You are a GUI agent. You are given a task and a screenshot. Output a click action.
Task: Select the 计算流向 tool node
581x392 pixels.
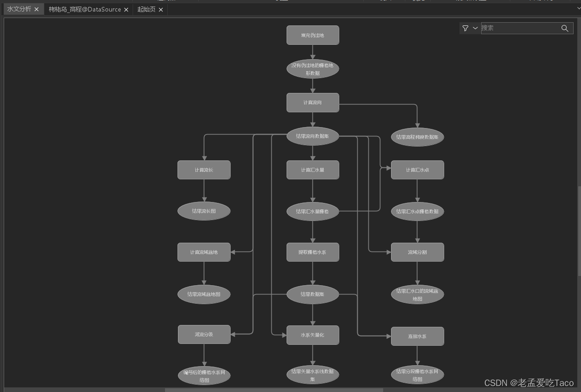313,102
